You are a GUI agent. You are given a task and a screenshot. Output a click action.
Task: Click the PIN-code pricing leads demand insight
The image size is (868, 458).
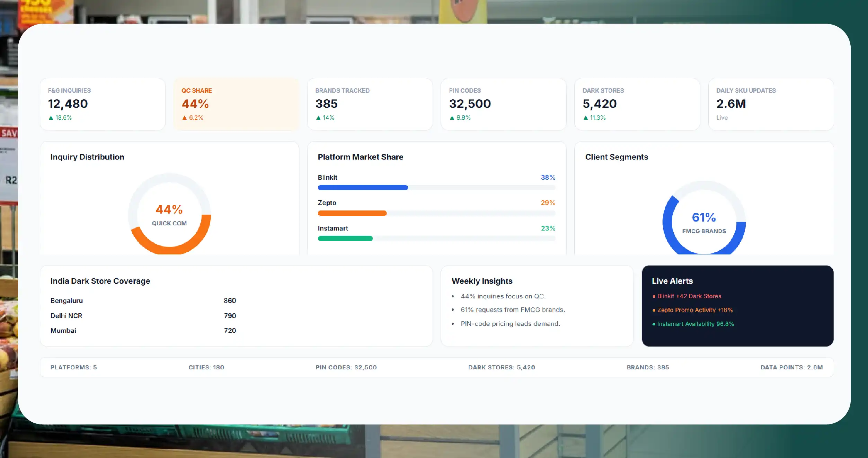click(x=510, y=324)
